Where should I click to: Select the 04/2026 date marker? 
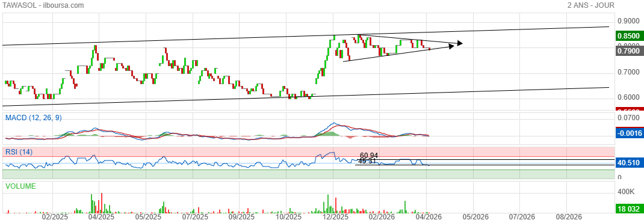tap(426, 216)
